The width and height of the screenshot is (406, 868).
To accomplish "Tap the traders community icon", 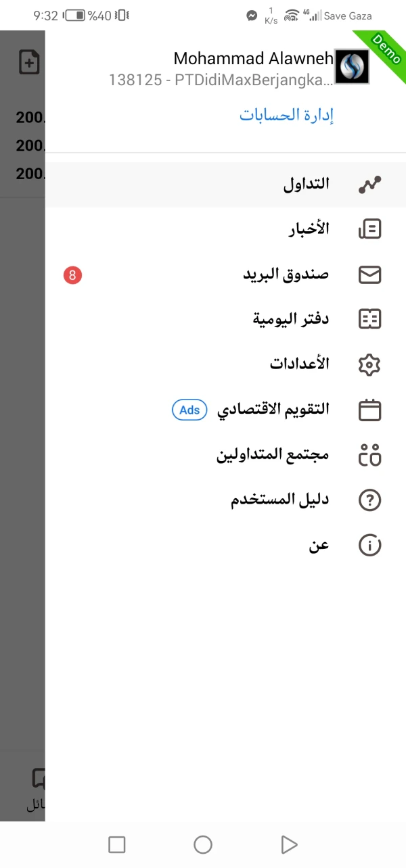I will tap(369, 455).
